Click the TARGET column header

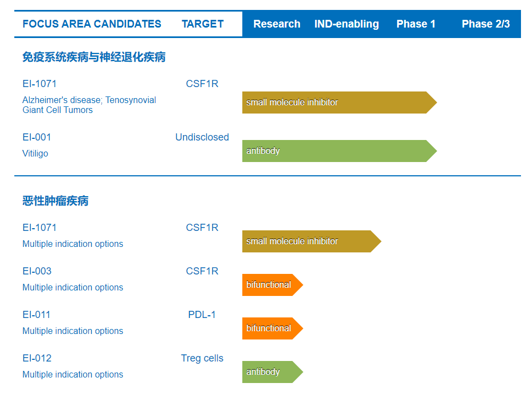(x=203, y=24)
